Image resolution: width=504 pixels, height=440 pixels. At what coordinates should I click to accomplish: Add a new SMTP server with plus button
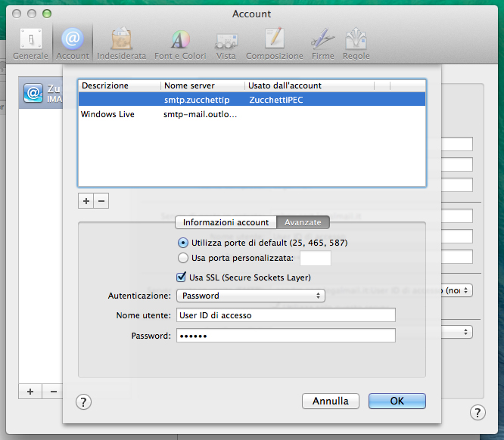86,201
